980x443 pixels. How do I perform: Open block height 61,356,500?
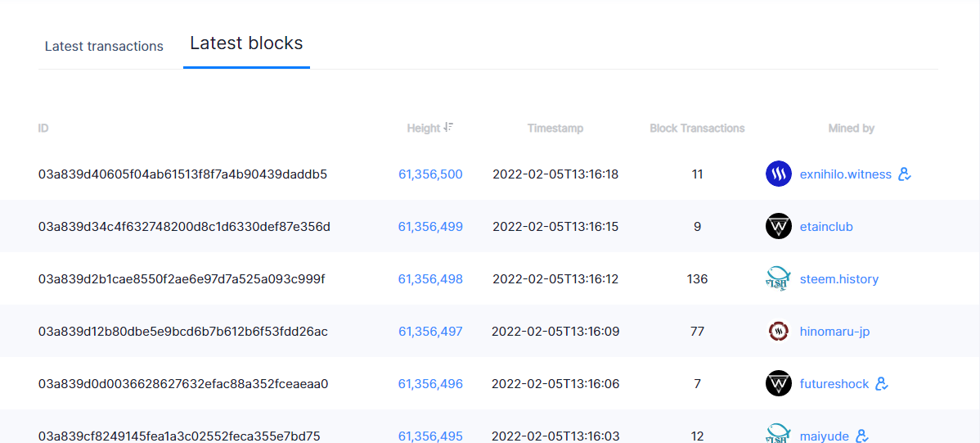point(430,174)
